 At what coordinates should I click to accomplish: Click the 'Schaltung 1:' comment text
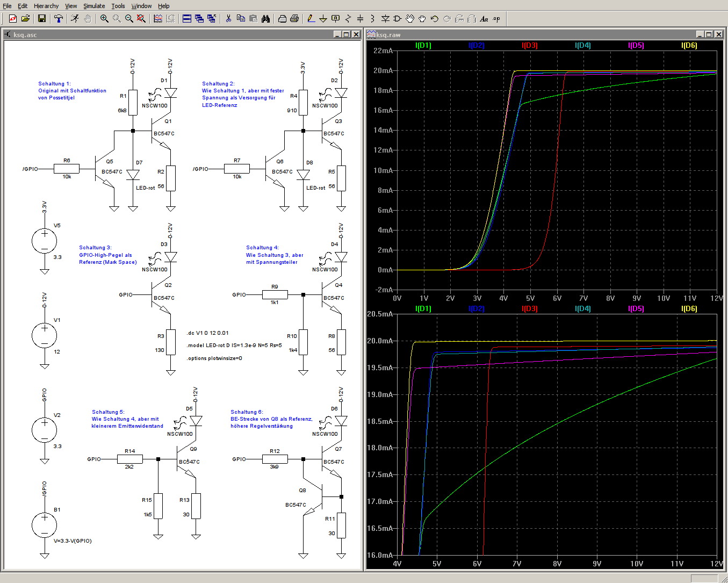(x=54, y=84)
